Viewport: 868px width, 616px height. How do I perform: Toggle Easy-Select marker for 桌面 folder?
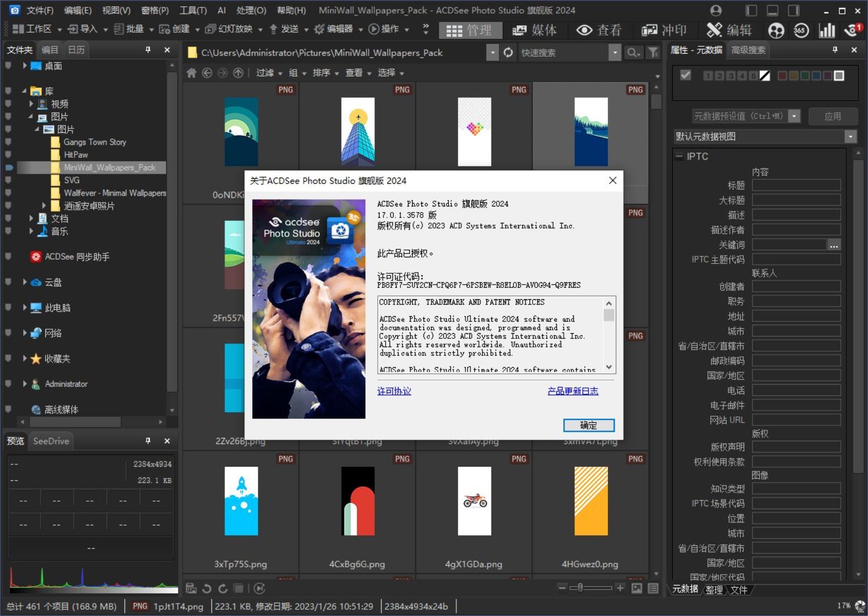8,66
